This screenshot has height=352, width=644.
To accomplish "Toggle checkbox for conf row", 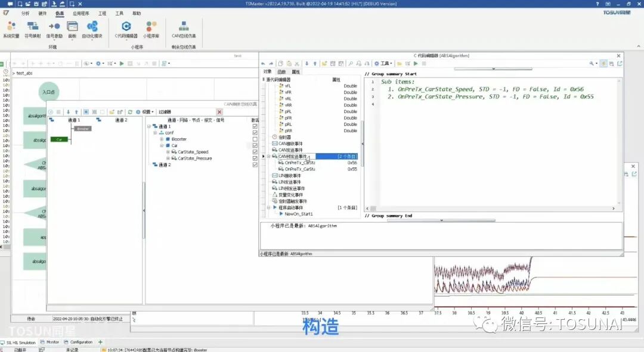I will coord(255,132).
